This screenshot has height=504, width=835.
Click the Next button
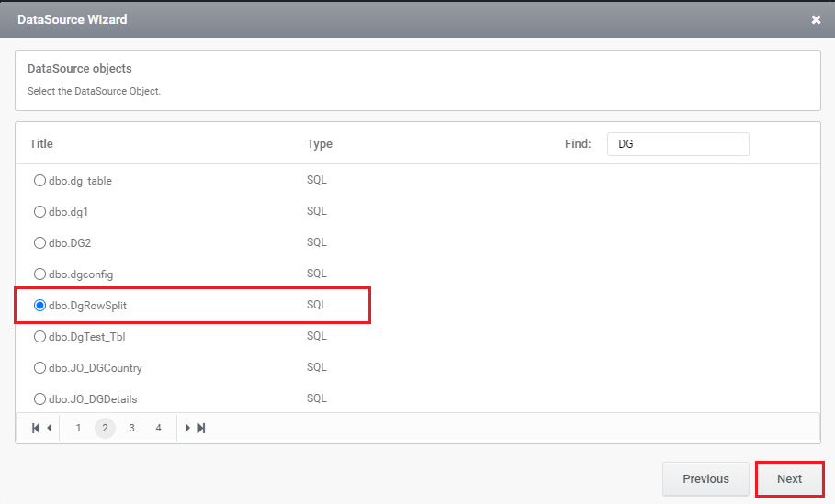coord(789,479)
